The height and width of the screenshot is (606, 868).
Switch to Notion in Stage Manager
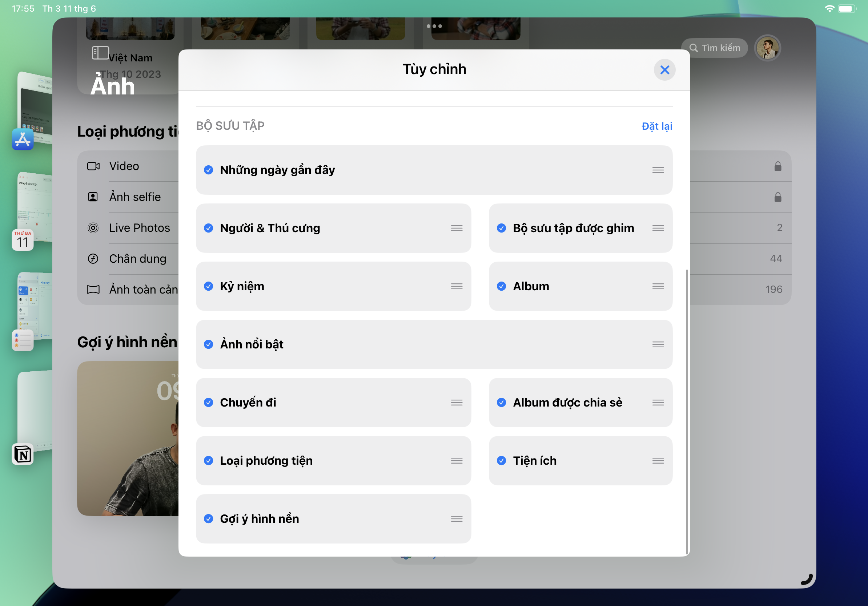click(23, 454)
